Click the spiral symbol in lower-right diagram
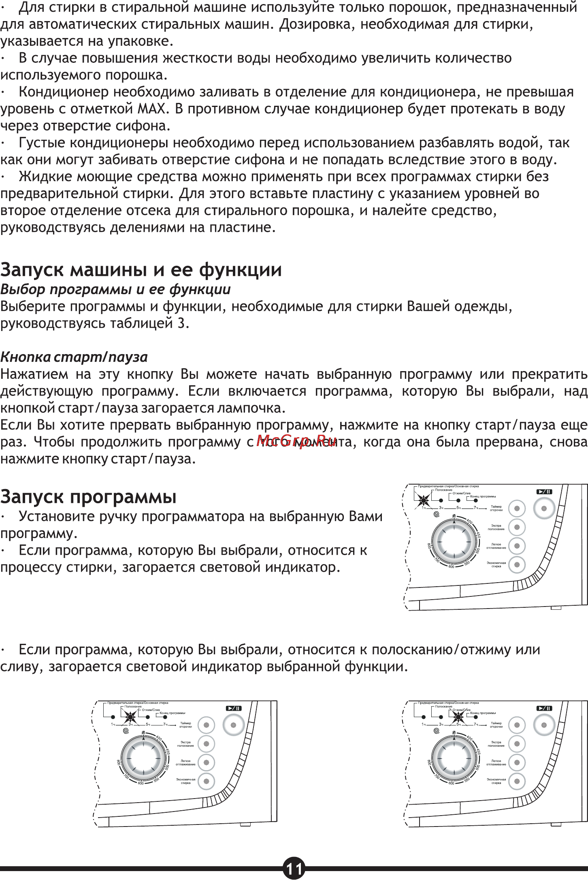Image resolution: width=588 pixels, height=880 pixels. [437, 731]
